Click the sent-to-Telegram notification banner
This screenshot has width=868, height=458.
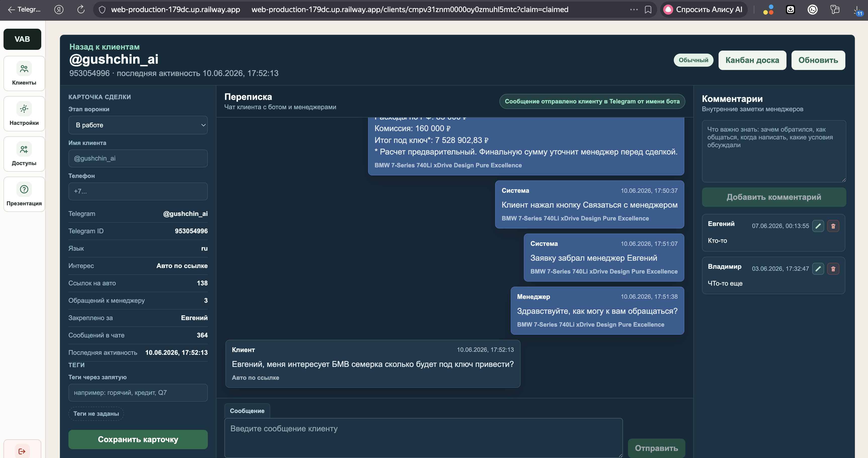[592, 101]
